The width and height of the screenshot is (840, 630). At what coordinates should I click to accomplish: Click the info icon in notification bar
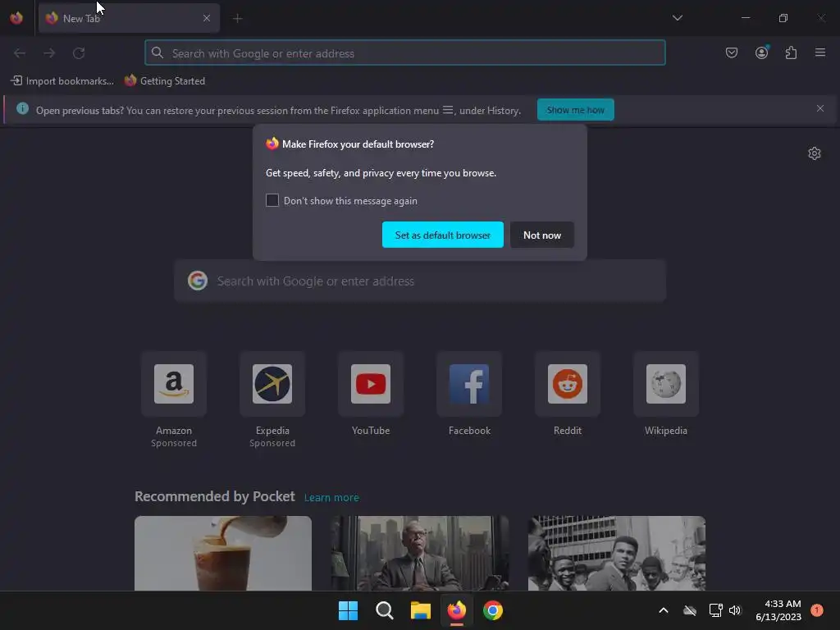click(22, 109)
